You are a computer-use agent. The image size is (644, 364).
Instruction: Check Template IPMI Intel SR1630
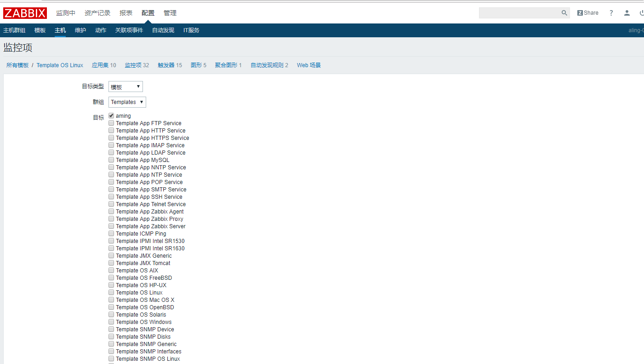111,248
